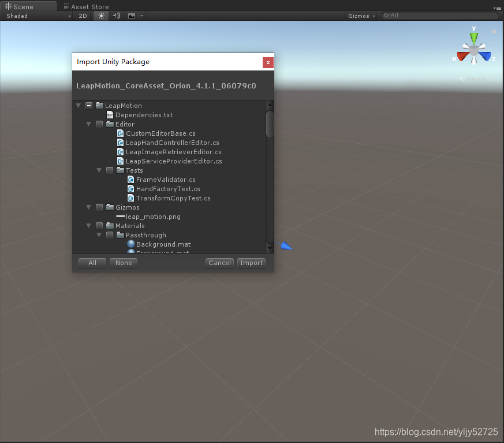Click the blue Z axis cone on gizmo
Image resolution: width=504 pixels, height=443 pixels.
click(486, 56)
